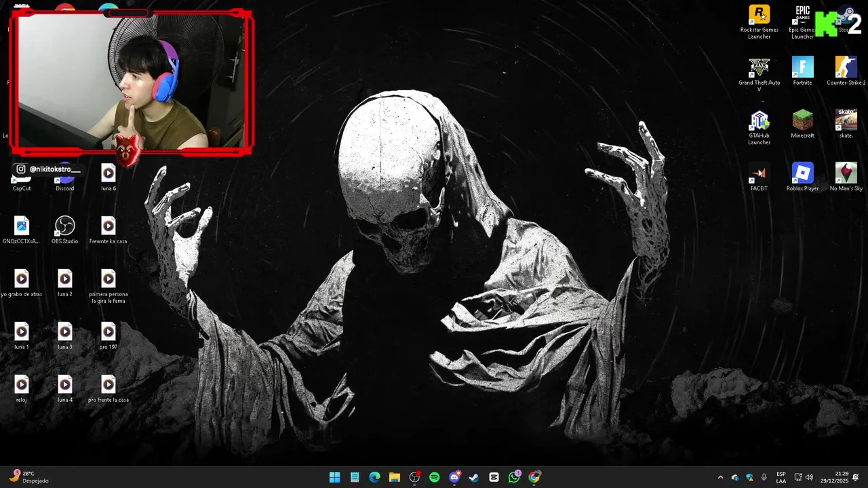Image resolution: width=868 pixels, height=488 pixels.
Task: Open Discord from the taskbar
Action: (x=454, y=477)
